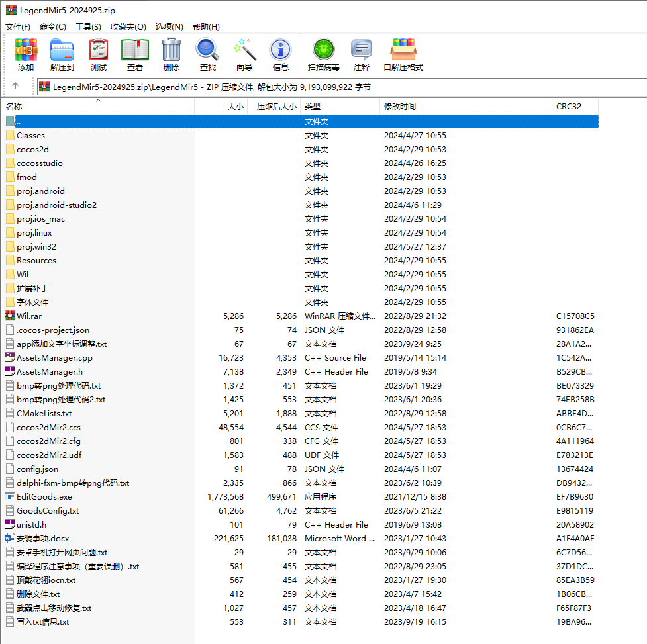The width and height of the screenshot is (647, 644).
Task: Click the Wil.rar archive icon
Action: 10,316
